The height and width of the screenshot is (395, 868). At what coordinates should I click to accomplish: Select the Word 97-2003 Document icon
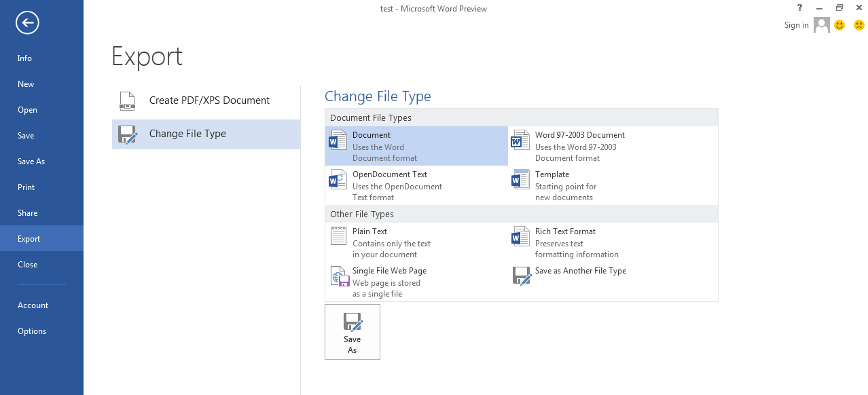[520, 140]
